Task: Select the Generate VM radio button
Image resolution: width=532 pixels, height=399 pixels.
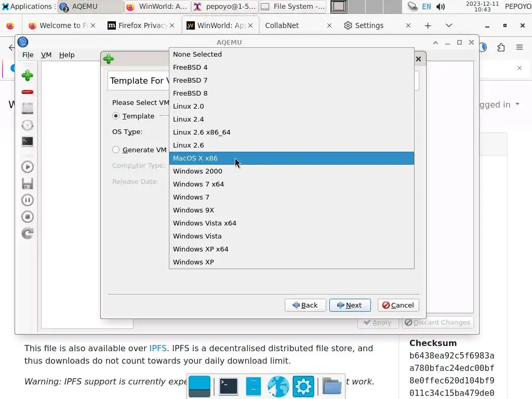Action: click(116, 150)
